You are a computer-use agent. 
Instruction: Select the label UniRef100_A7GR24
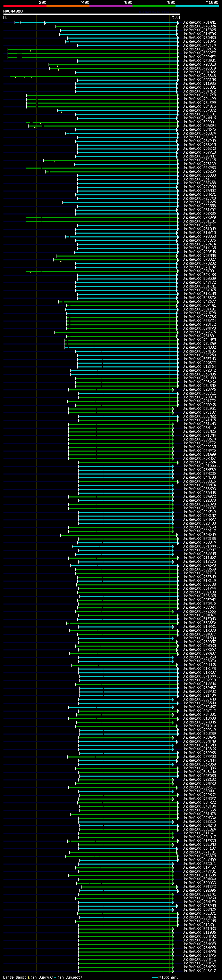tap(199, 462)
